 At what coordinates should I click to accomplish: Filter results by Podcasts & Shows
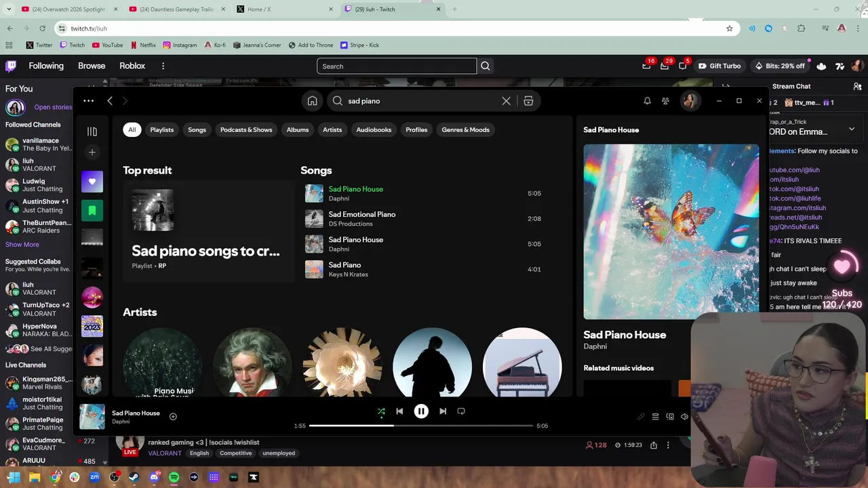(246, 130)
